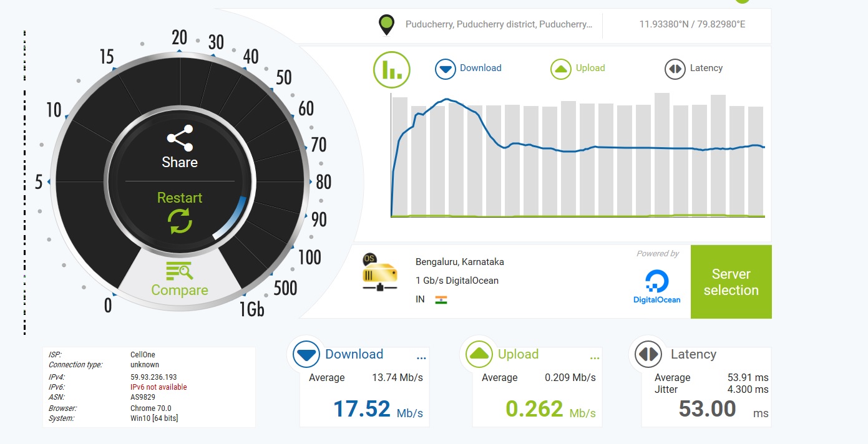Click the Latency panel icon
This screenshot has width=868, height=444.
(648, 355)
